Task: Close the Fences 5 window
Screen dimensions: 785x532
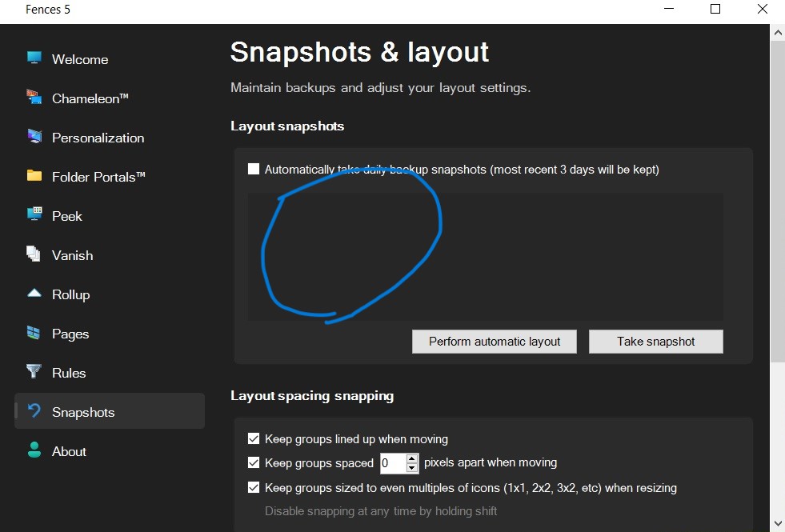Action: click(x=762, y=9)
